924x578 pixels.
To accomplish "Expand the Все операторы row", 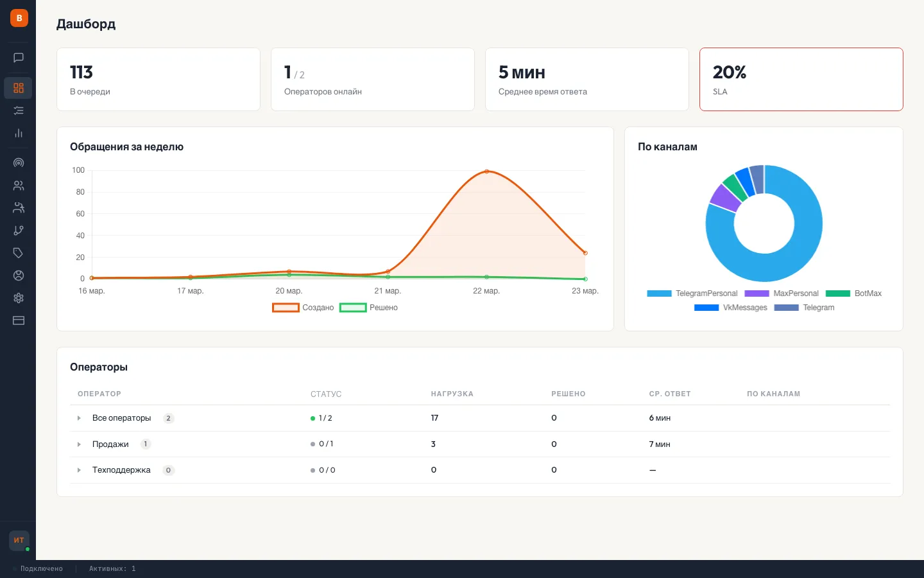I will [79, 418].
